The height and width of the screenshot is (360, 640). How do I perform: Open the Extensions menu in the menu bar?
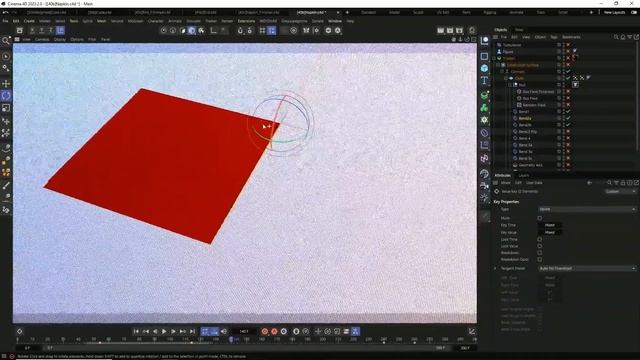246,21
